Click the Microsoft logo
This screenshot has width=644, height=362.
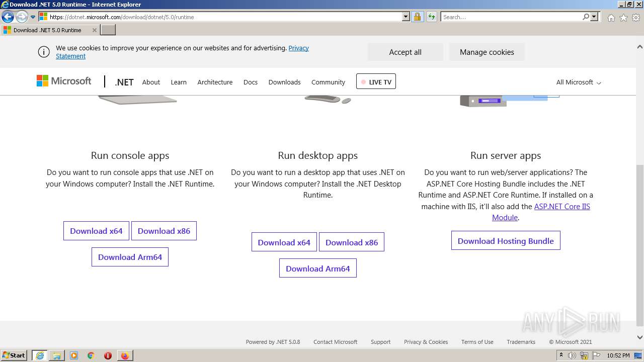pos(64,81)
